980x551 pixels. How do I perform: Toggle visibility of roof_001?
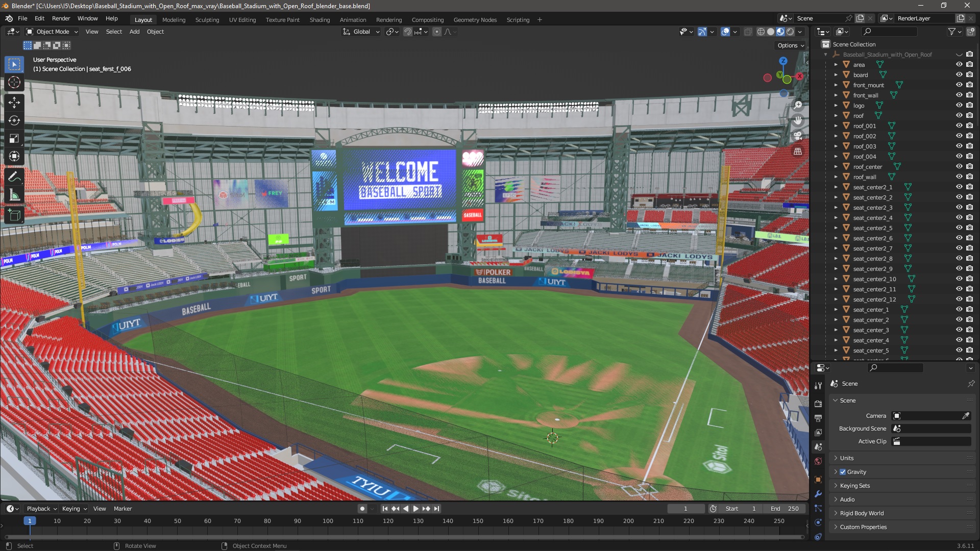(959, 126)
